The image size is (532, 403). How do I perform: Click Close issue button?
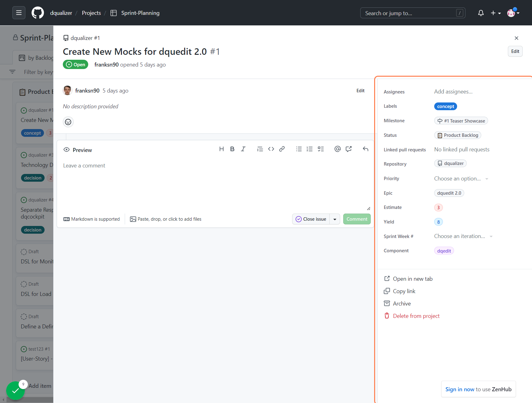(x=311, y=219)
